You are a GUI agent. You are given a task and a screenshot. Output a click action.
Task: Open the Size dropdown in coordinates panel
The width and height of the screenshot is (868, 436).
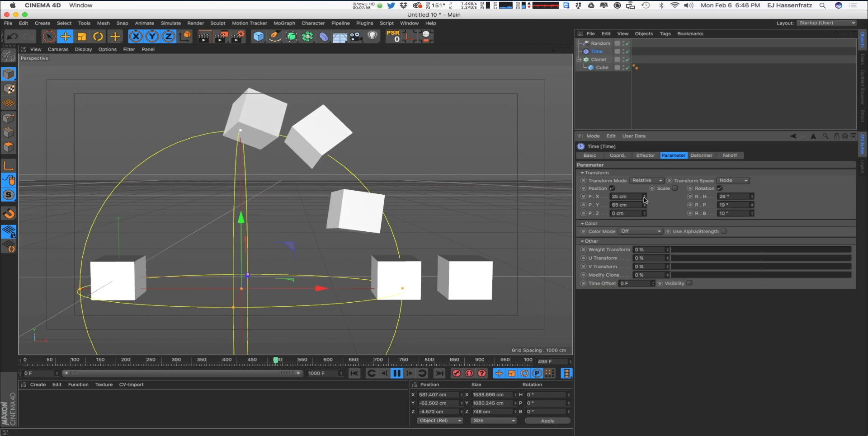coord(493,421)
